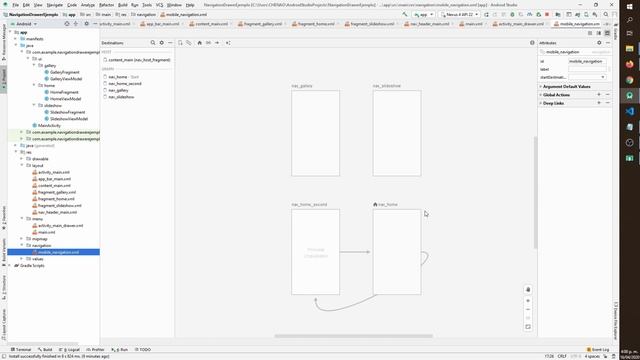Click the Add Action arrow icon

[217, 43]
